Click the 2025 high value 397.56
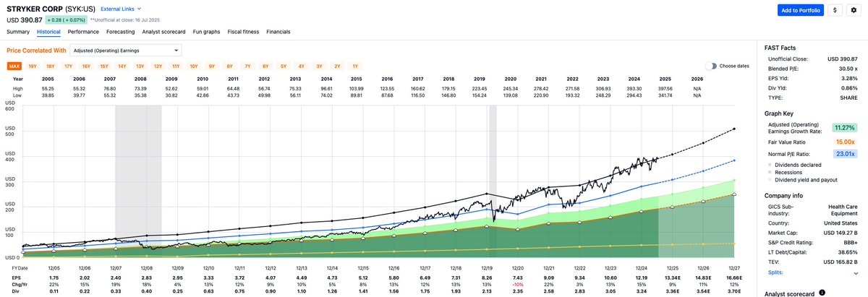Viewport: 868px width, 297px height. (x=666, y=87)
